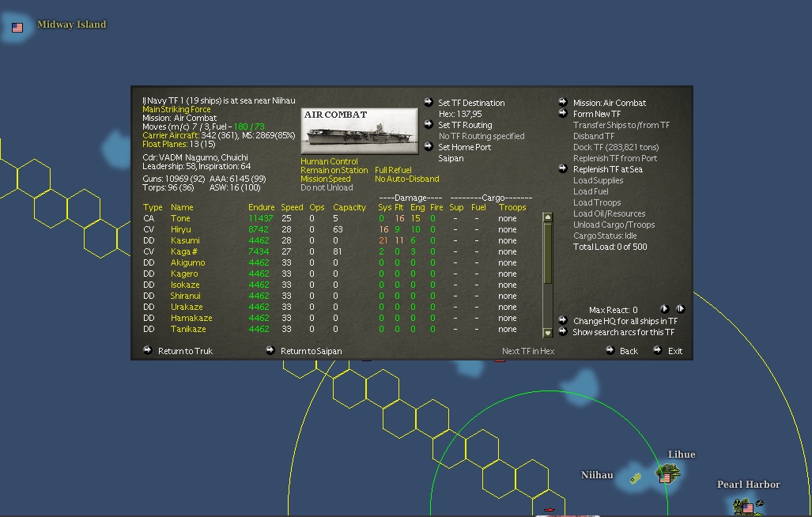
Task: Click the Midway Island map label
Action: 71,25
